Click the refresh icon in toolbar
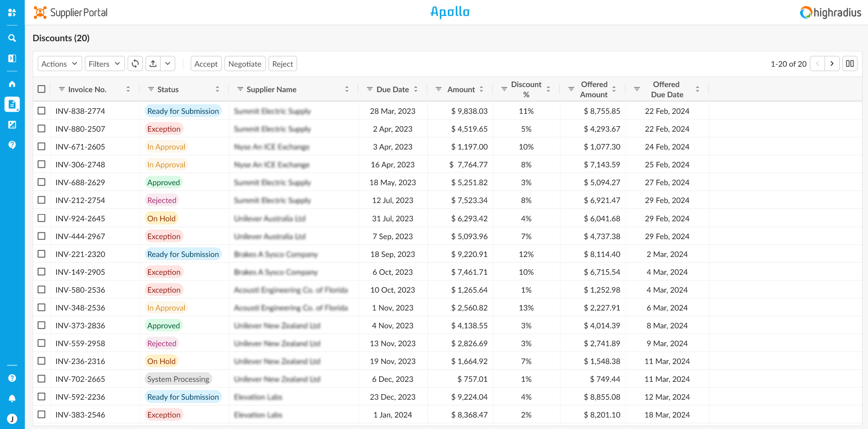Viewport: 868px width, 429px height. coord(135,64)
